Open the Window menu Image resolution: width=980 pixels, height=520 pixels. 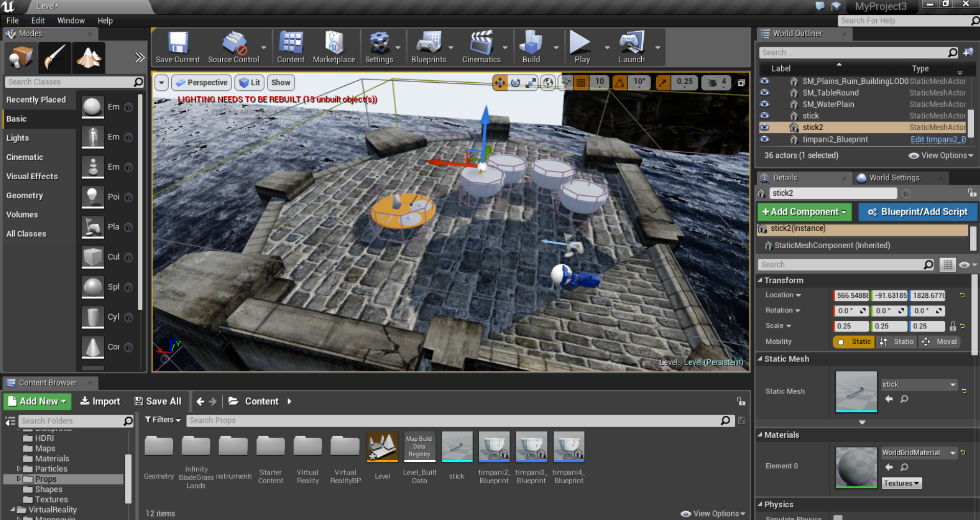(71, 20)
